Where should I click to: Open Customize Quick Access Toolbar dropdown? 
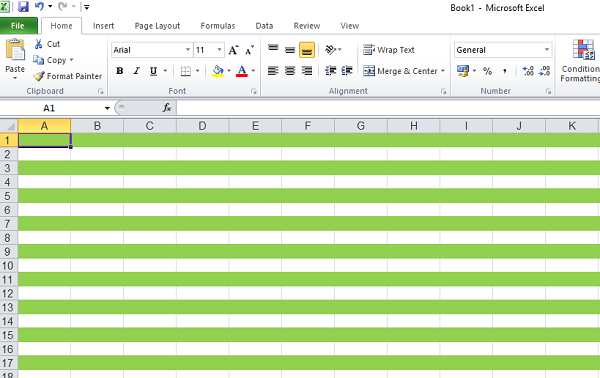coord(87,7)
